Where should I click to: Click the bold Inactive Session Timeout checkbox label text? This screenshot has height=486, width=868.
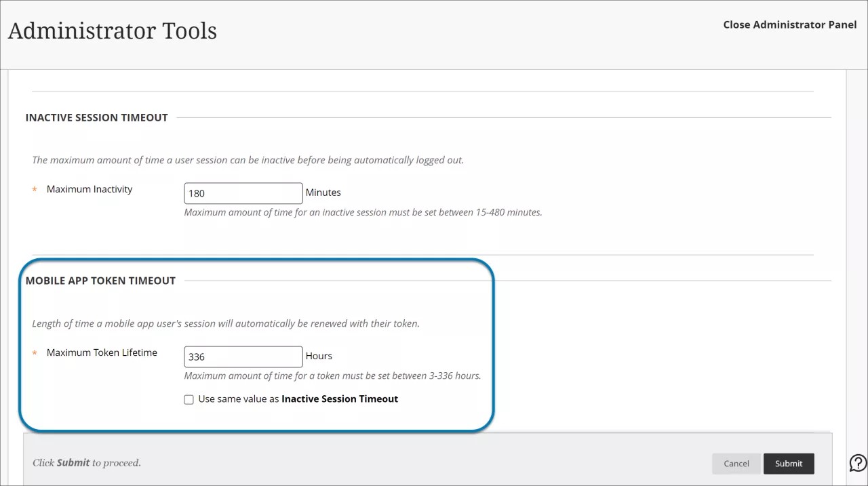point(339,399)
